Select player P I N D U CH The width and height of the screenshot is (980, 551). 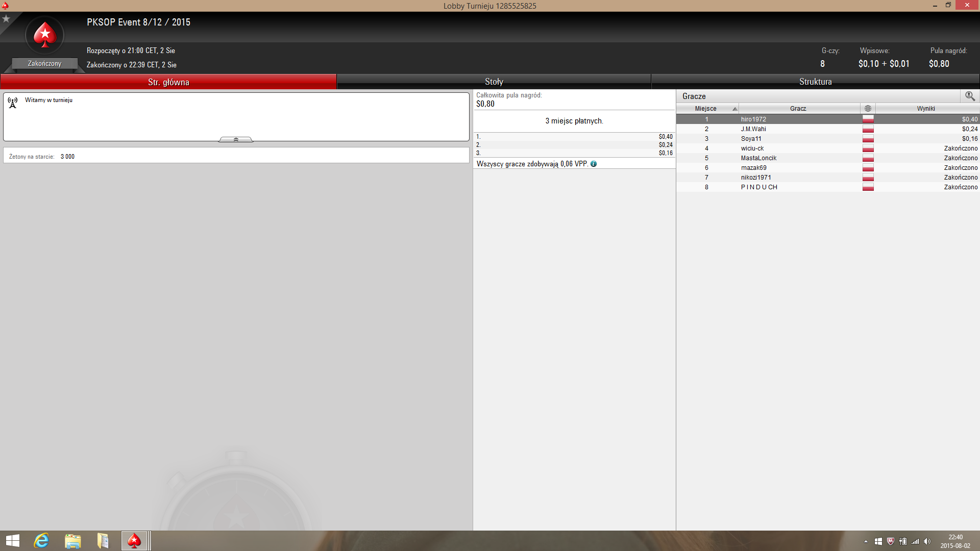click(828, 187)
